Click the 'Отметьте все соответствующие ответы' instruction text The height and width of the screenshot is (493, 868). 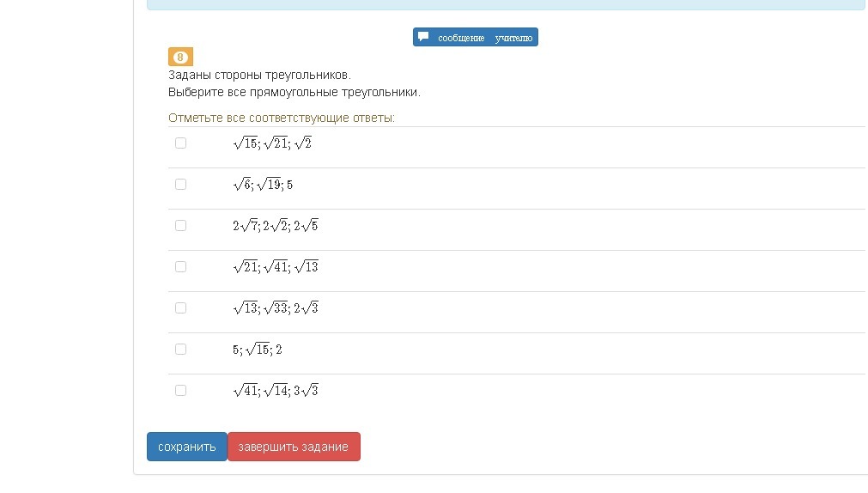[282, 118]
